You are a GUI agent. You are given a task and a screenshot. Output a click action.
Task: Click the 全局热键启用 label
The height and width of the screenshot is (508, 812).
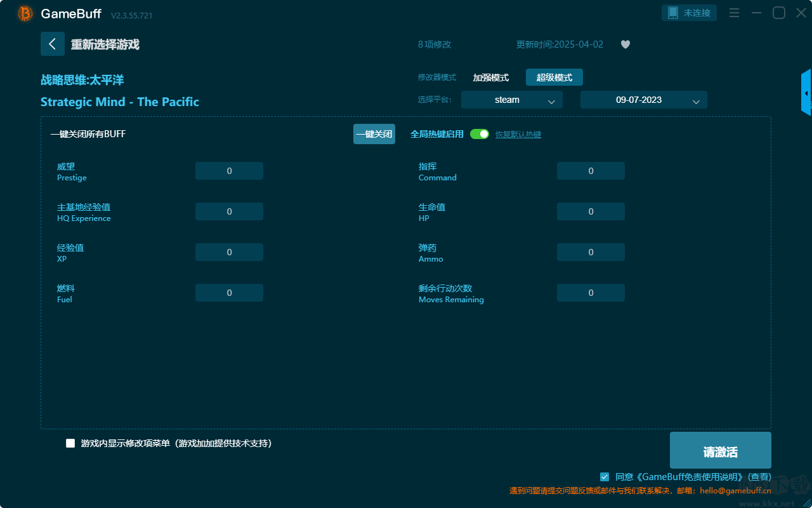(x=437, y=134)
